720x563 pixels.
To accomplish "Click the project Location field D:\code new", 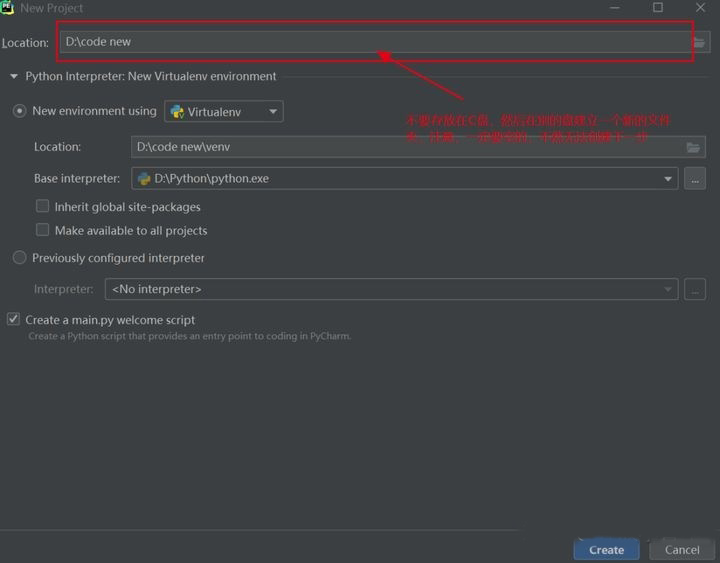I will pyautogui.click(x=375, y=42).
